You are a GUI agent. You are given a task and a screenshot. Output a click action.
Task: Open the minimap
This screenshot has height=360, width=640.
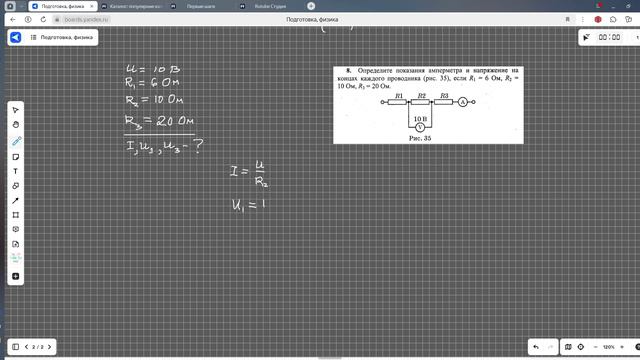(x=568, y=347)
